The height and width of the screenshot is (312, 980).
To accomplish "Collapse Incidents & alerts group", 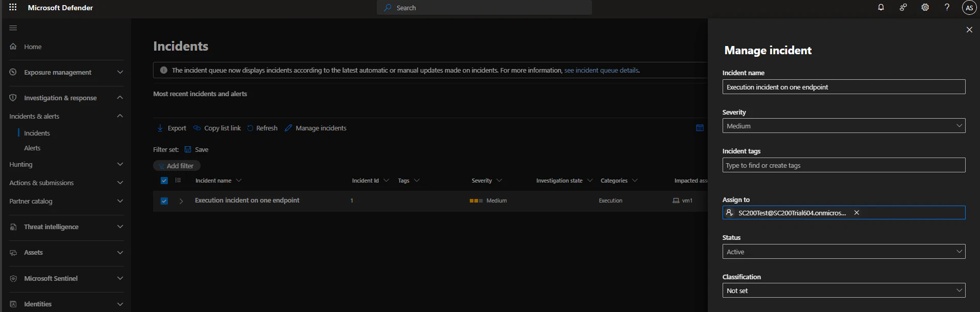I will 120,116.
